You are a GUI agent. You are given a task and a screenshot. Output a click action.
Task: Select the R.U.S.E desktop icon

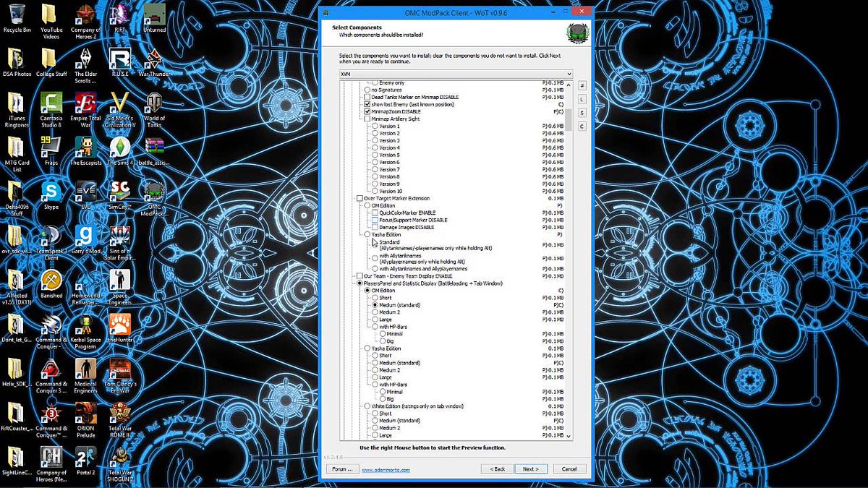pyautogui.click(x=120, y=63)
